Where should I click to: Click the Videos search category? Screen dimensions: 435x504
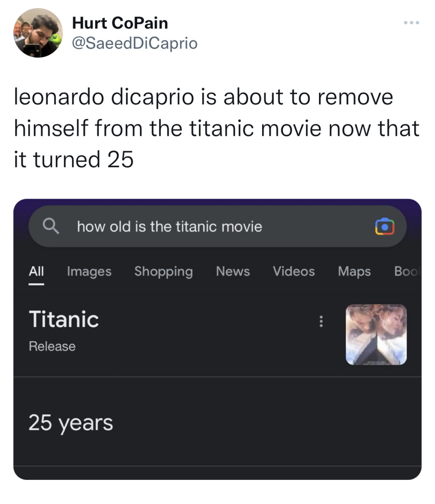coord(294,272)
